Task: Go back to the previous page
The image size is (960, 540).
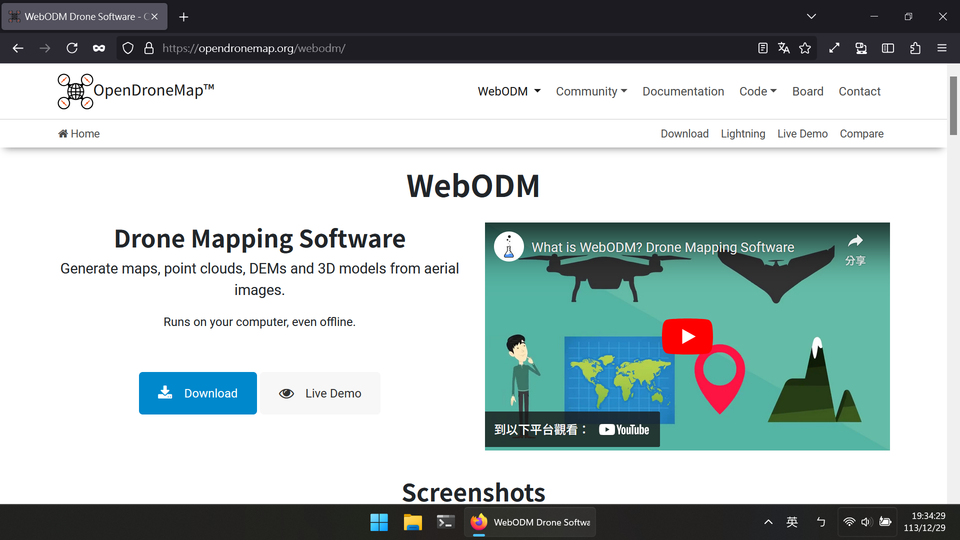Action: (x=18, y=48)
